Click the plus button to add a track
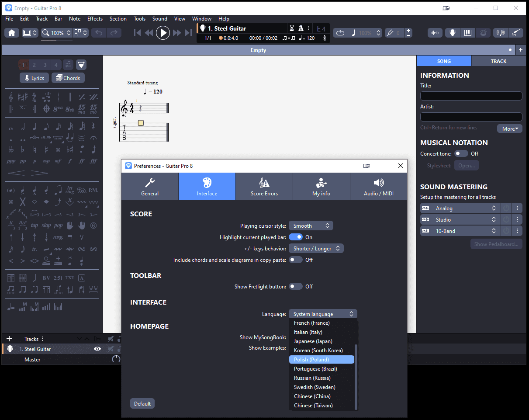This screenshot has height=420, width=529. (x=9, y=339)
